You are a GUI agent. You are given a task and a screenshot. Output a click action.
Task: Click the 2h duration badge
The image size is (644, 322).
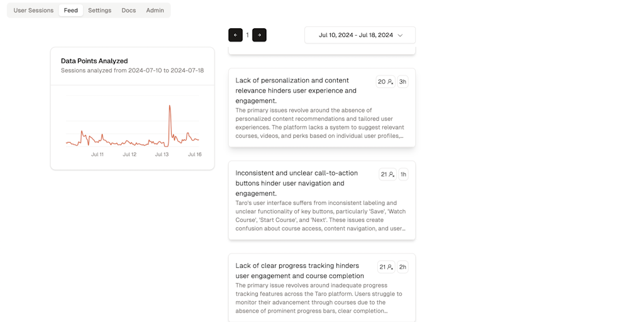point(402,267)
